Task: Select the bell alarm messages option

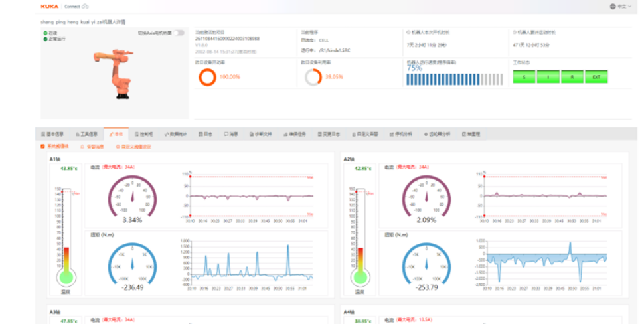Action: click(x=92, y=147)
